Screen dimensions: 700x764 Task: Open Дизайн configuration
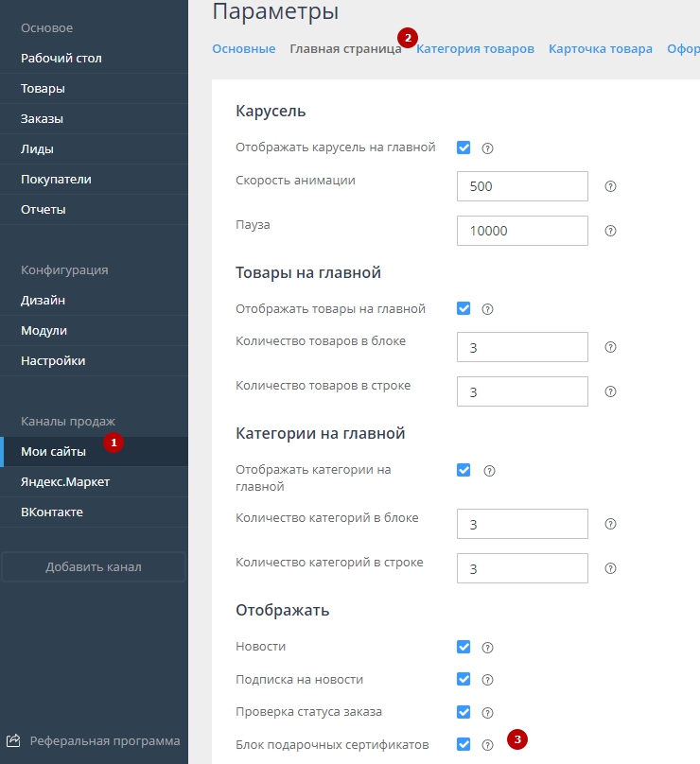94,300
